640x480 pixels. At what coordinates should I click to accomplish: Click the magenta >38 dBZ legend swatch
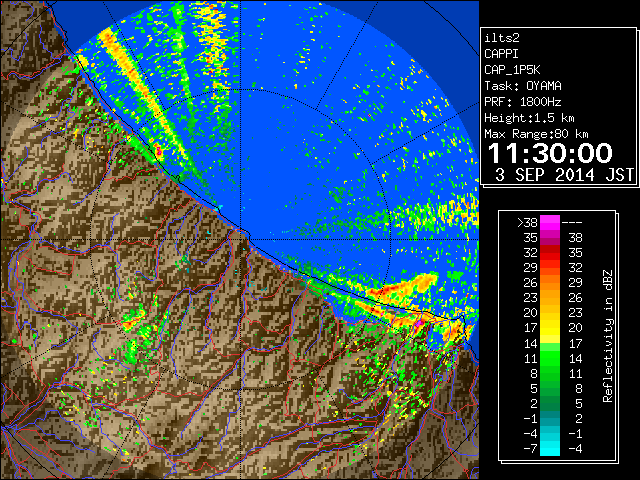click(x=550, y=223)
